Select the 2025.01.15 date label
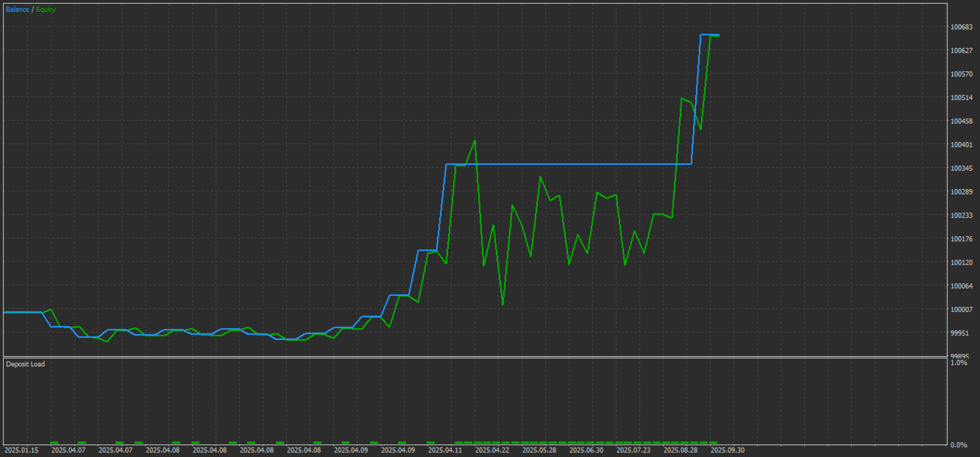The width and height of the screenshot is (980, 457). click(21, 450)
